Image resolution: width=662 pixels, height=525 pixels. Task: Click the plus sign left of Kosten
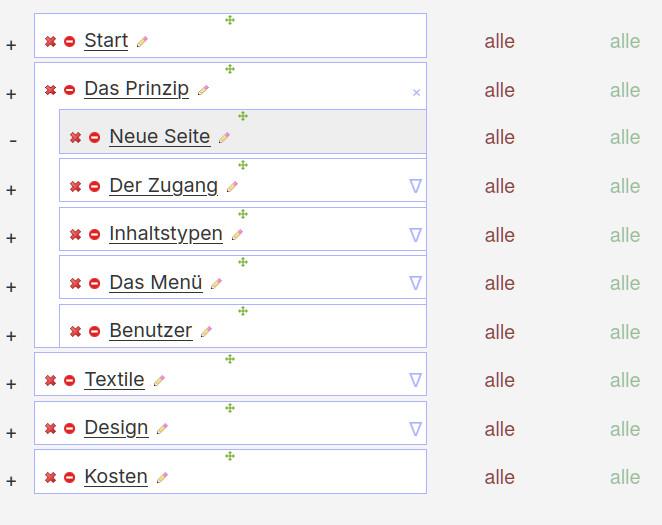(11, 481)
